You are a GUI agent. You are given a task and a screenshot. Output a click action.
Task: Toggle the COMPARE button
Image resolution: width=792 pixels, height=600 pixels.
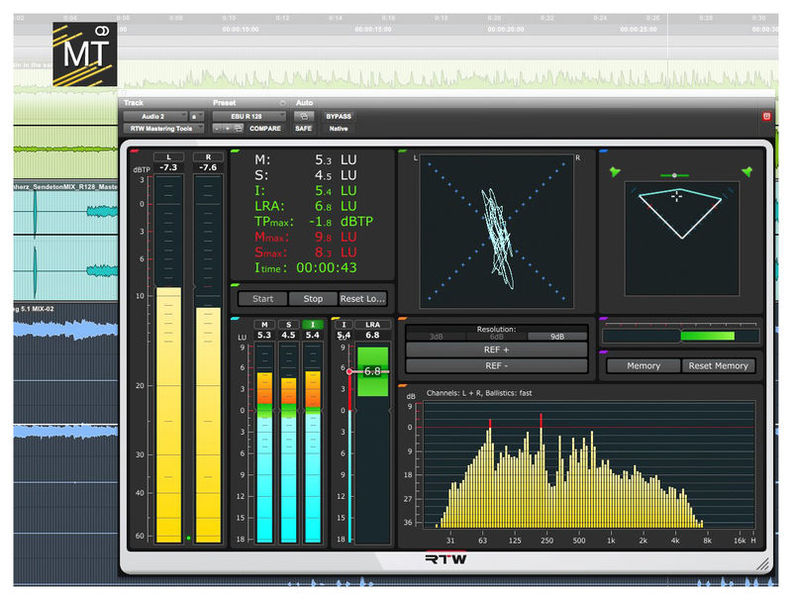[265, 129]
